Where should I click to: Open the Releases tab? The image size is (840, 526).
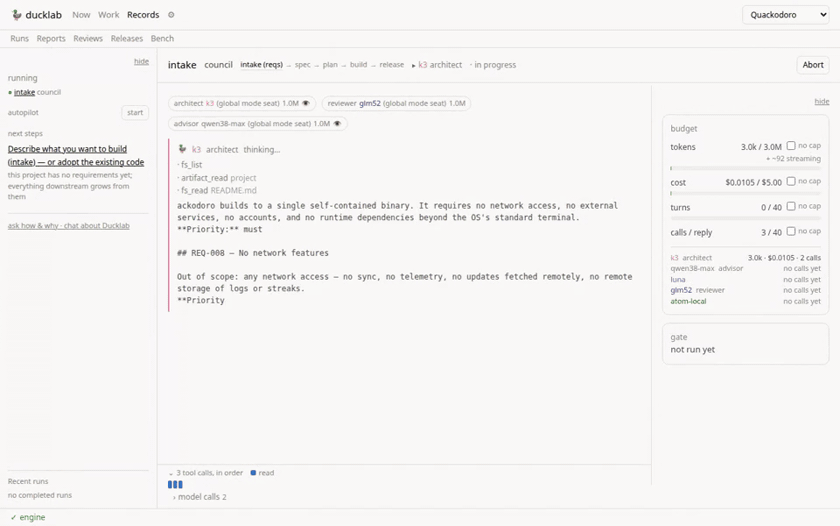click(x=127, y=39)
